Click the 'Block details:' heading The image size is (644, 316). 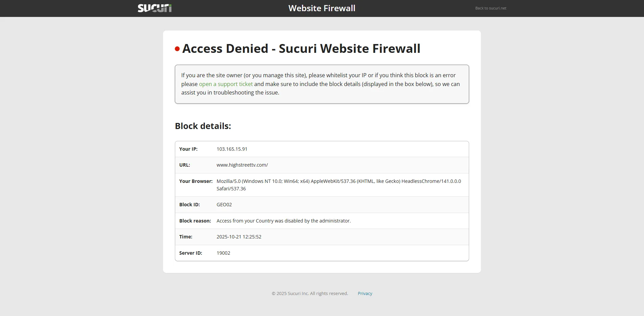203,126
